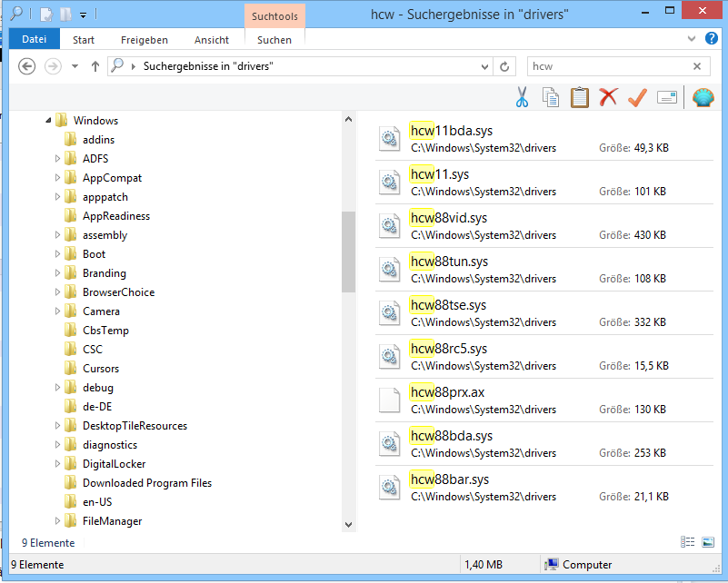Viewport: 728px width, 583px height.
Task: Expand the AppCompat folder node
Action: tap(57, 178)
